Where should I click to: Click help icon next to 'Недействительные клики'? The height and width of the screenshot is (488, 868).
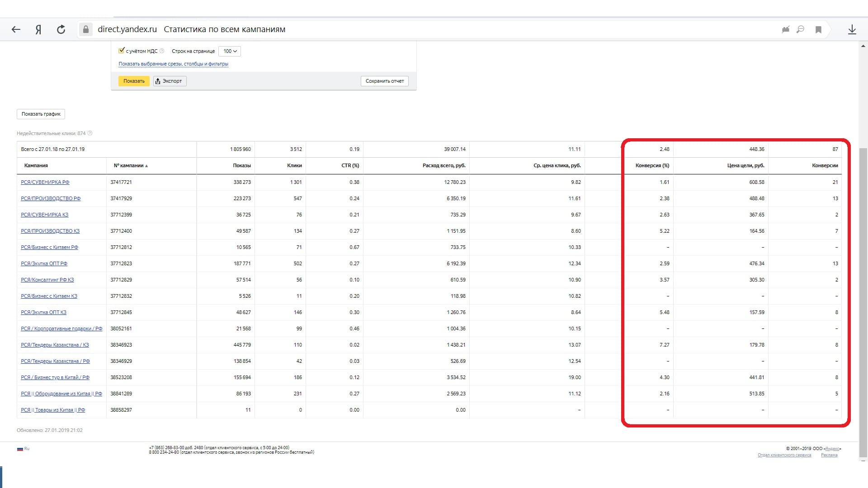tap(90, 133)
